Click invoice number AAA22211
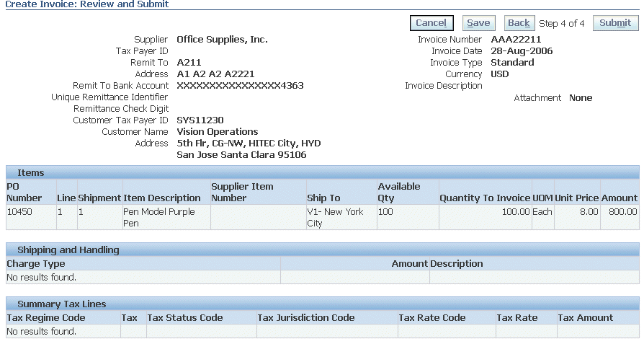 (x=516, y=40)
